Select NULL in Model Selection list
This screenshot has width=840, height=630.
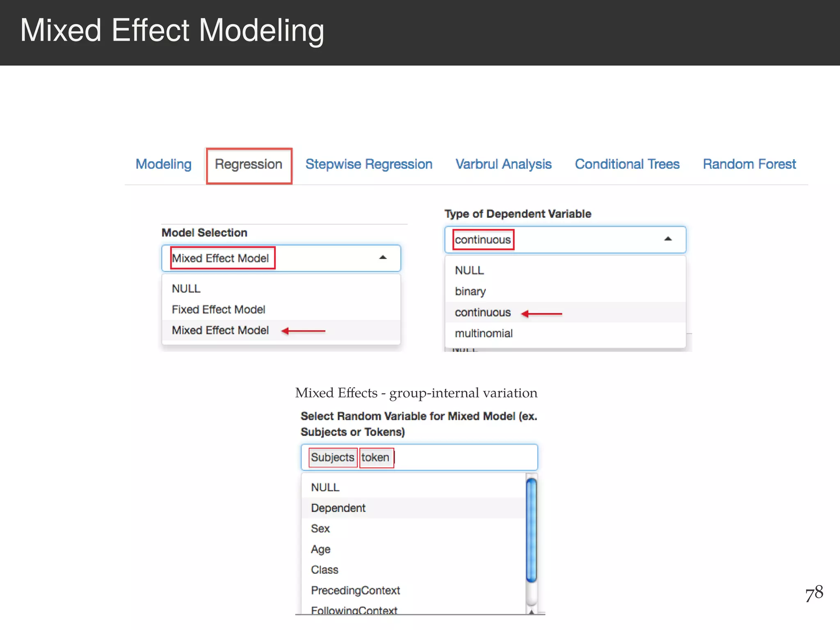pos(186,289)
